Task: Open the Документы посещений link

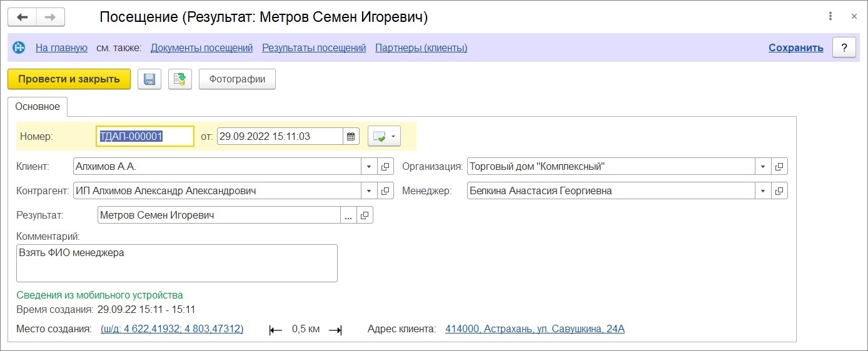Action: point(201,47)
